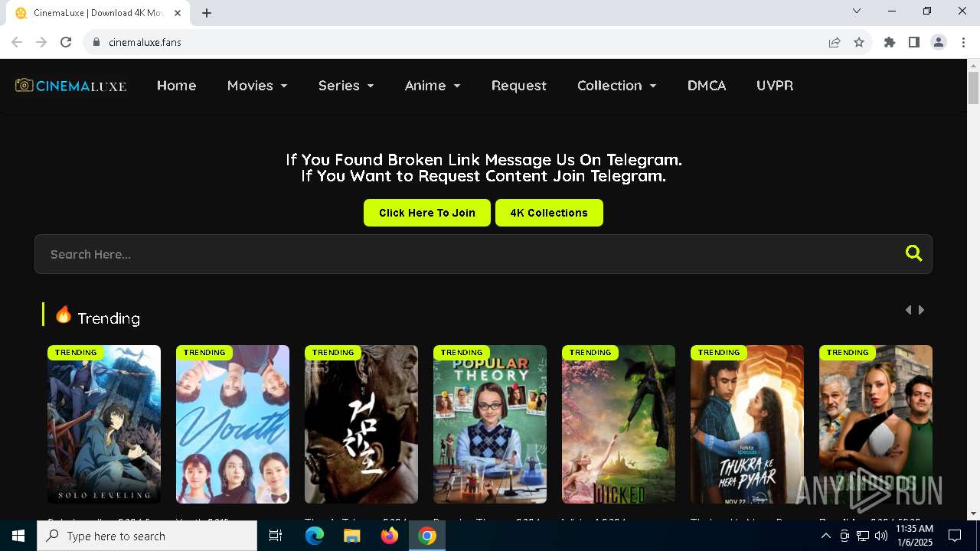Image resolution: width=980 pixels, height=551 pixels.
Task: Show hidden tray icons chevron
Action: 825,536
